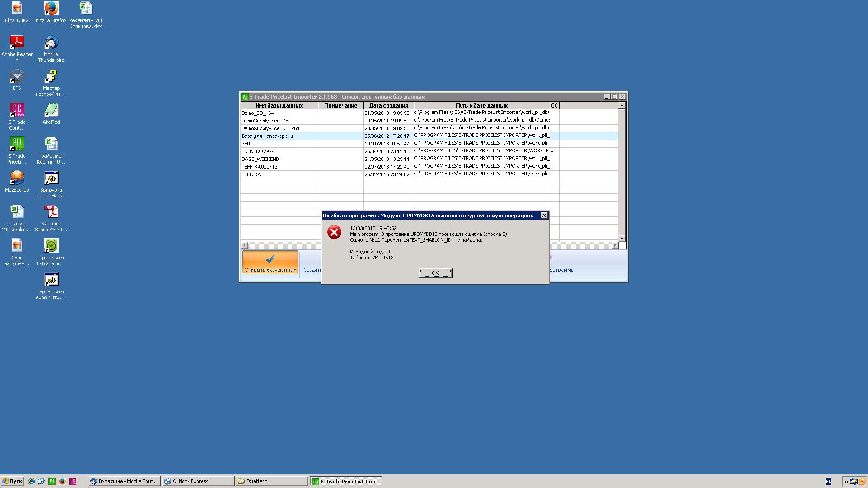
Task: Switch to D:\attach taskbar window
Action: 272,481
